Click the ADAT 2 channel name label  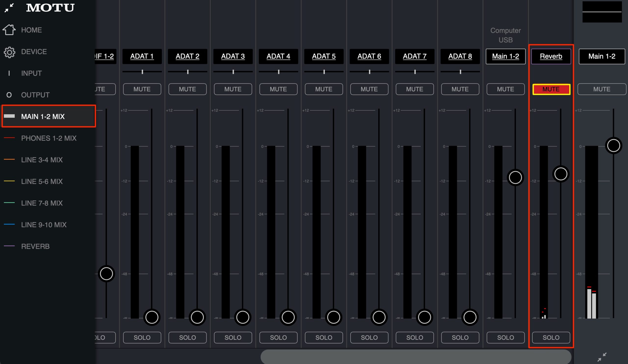[187, 56]
